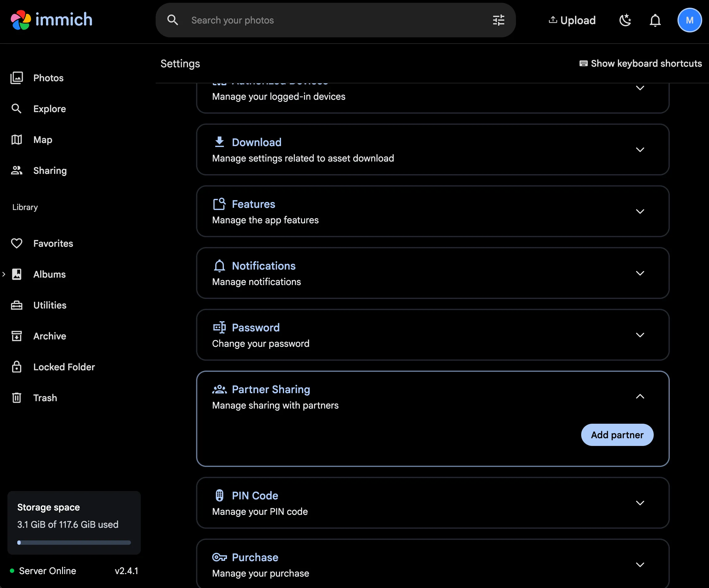Toggle dark mode moon icon
Screen dimensions: 709x588
[625, 20]
